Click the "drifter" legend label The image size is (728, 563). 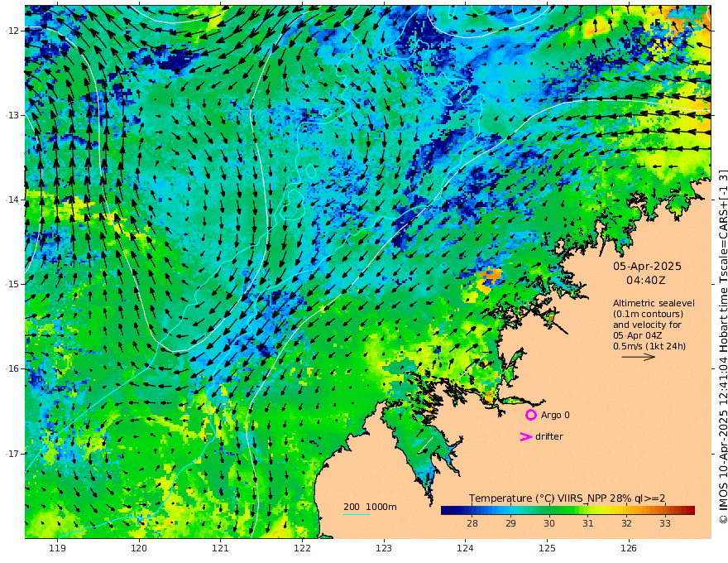pos(549,436)
